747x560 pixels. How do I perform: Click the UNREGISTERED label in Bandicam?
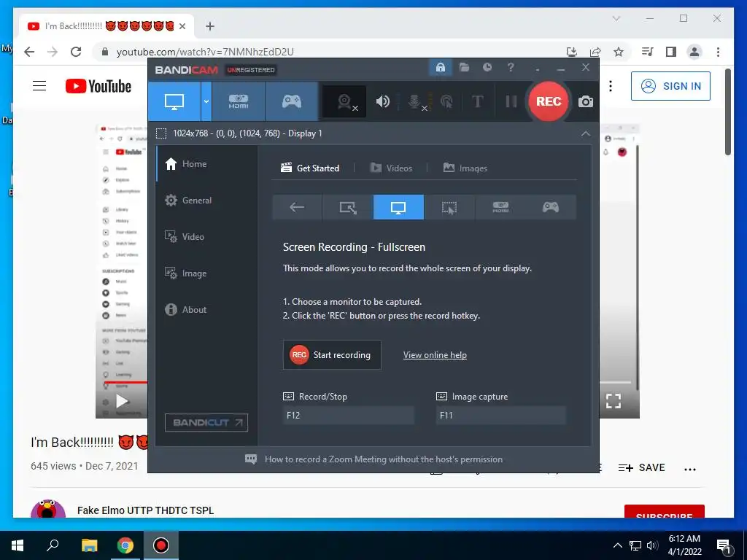click(x=251, y=70)
